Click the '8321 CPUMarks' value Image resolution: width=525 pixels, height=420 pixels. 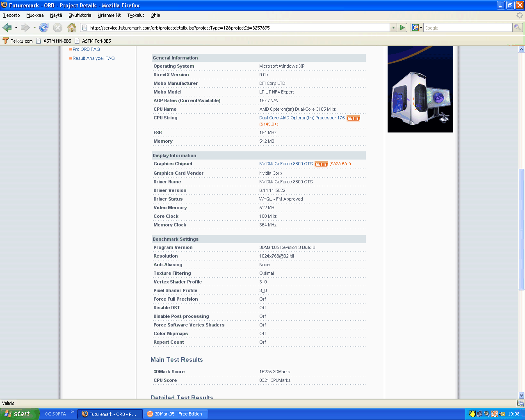(275, 380)
